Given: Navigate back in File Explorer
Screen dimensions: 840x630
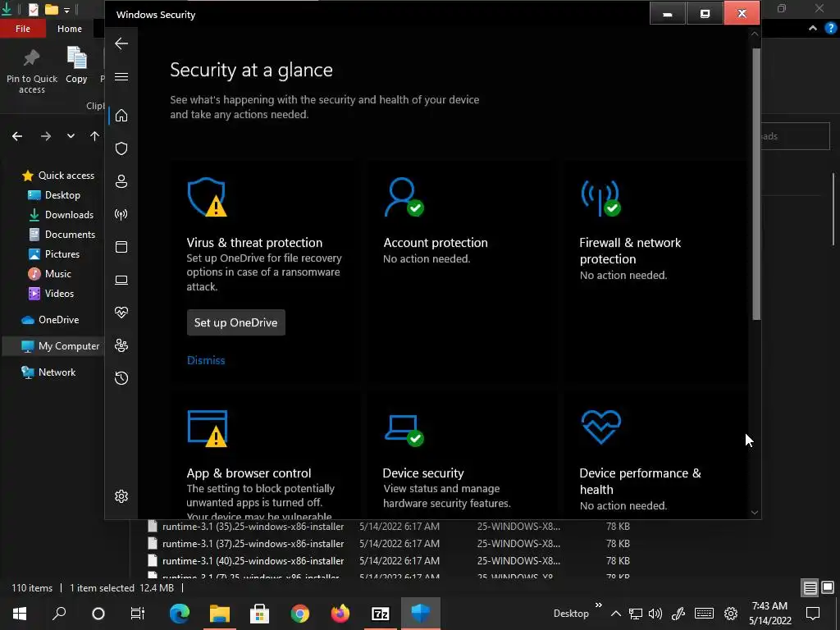Looking at the screenshot, I should click(x=17, y=136).
